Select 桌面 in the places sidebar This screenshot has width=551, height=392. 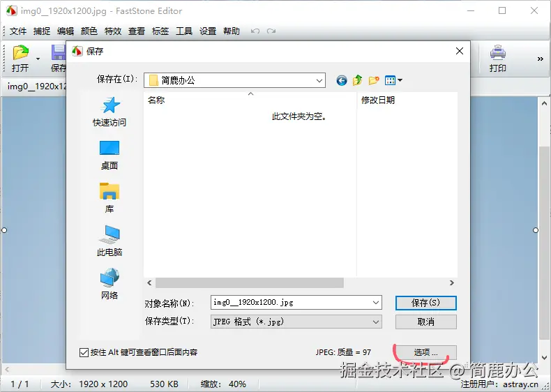[x=110, y=155]
